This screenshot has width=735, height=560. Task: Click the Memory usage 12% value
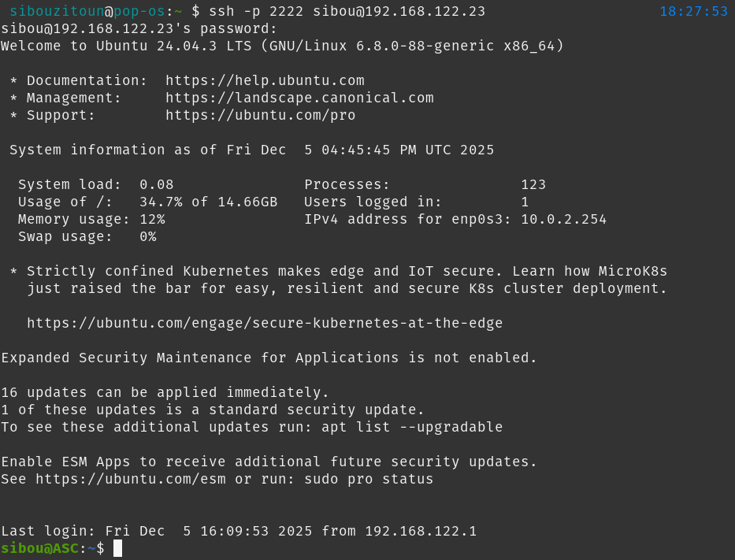152,219
